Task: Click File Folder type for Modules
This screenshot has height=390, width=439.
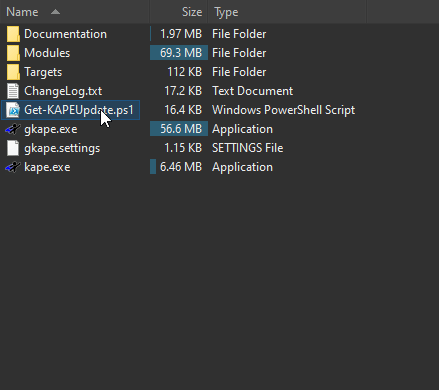Action: 239,53
